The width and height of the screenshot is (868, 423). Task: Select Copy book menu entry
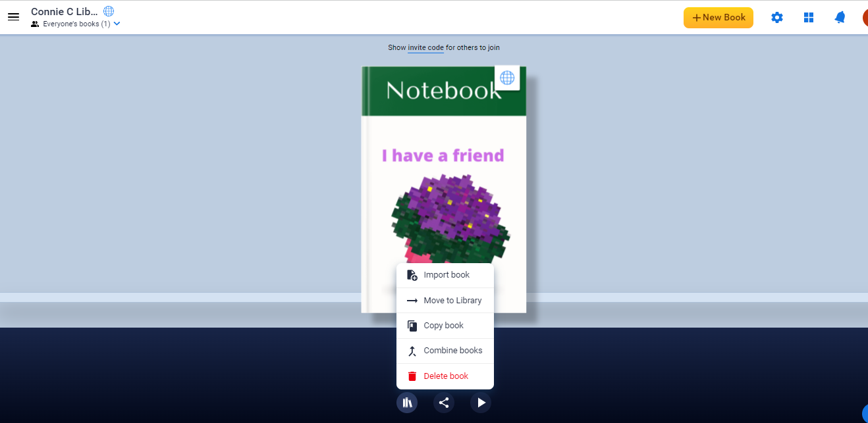pyautogui.click(x=443, y=326)
